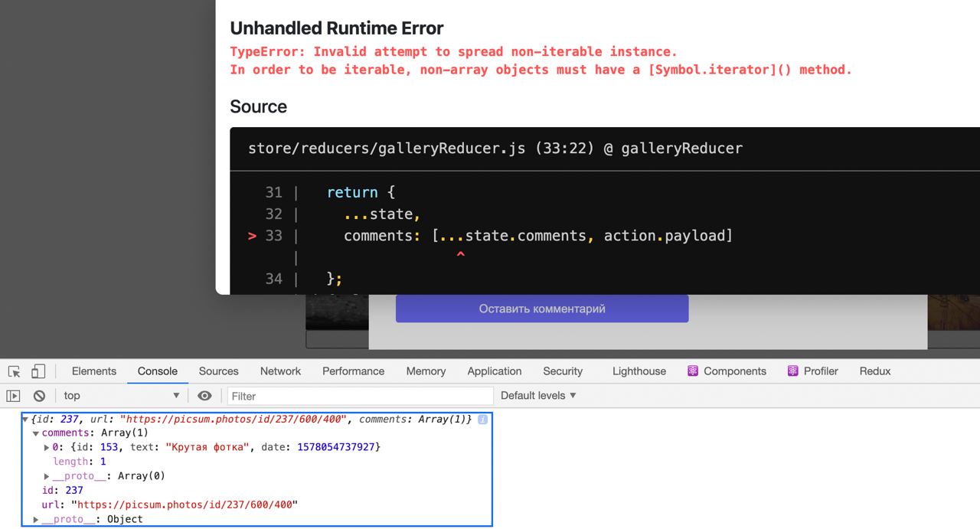Viewport: 980px width, 529px height.
Task: Open the Lighthouse tab
Action: click(639, 371)
